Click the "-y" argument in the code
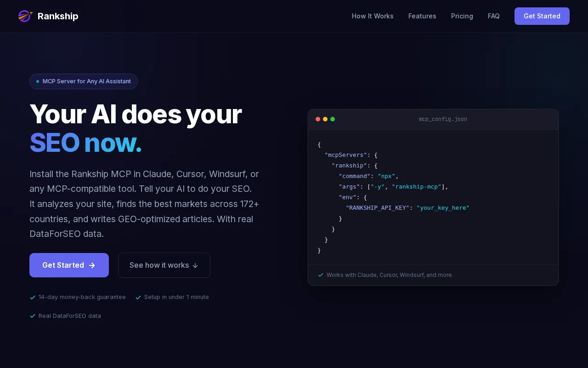 tap(378, 187)
